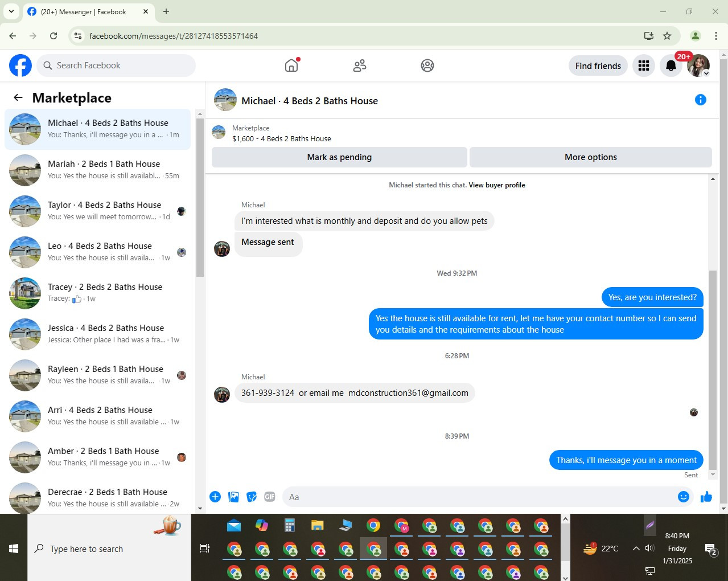This screenshot has width=728, height=581.
Task: Open notifications bell icon
Action: [x=671, y=66]
